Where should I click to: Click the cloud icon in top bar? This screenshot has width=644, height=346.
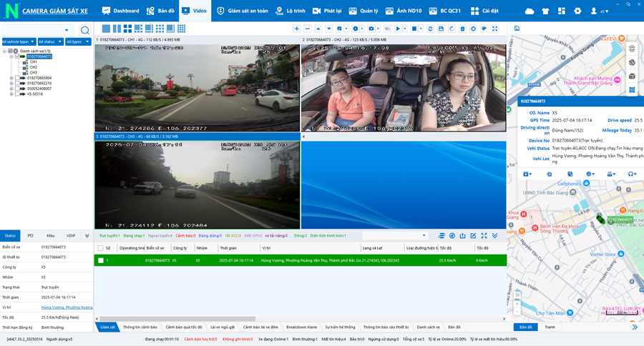[530, 11]
